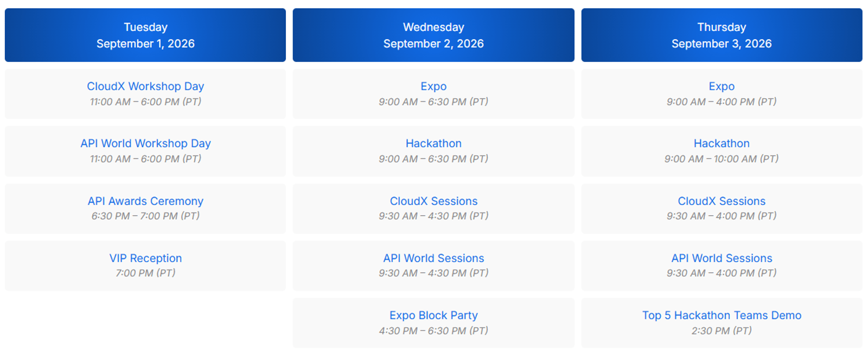Viewport: 868px width, 359px height.
Task: Select Wednesday's API World Sessions link
Action: click(433, 258)
